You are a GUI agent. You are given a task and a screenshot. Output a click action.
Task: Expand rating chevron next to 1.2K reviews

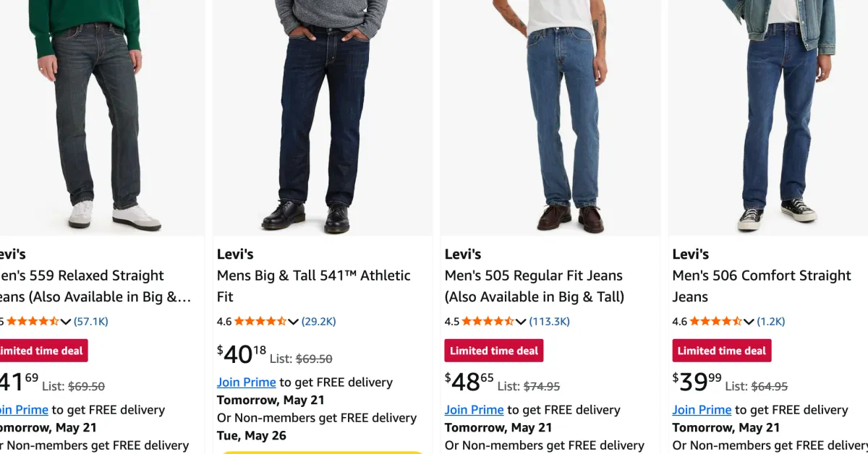pos(749,322)
